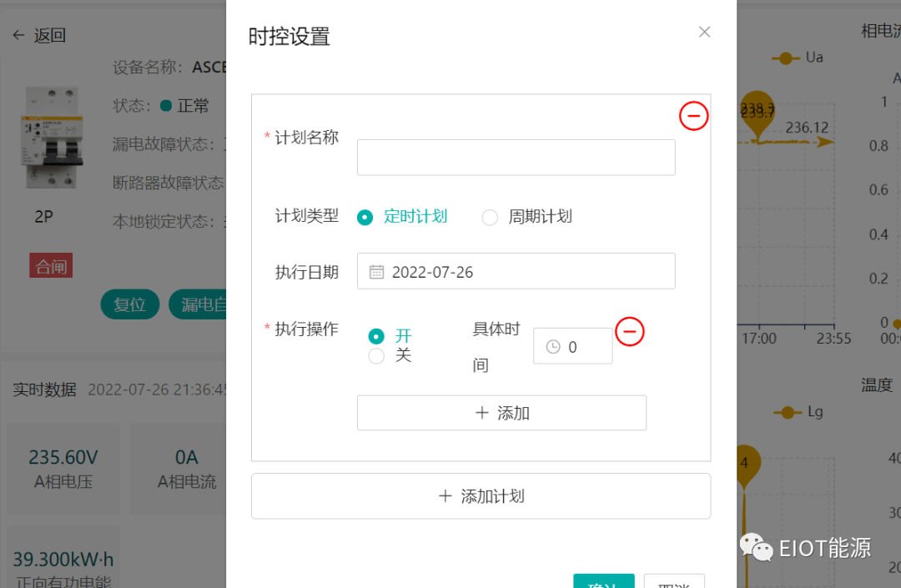Open the 具体时间 time picker
This screenshot has height=588, width=901.
tap(573, 346)
